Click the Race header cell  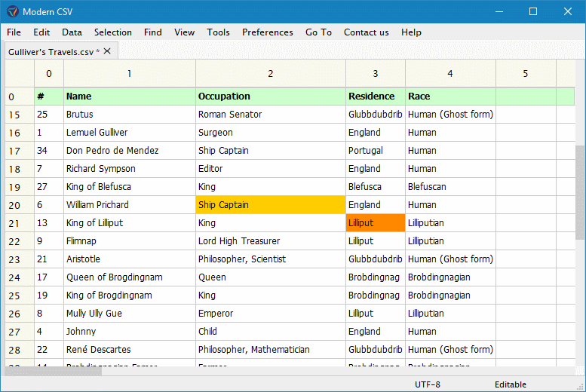tap(450, 96)
